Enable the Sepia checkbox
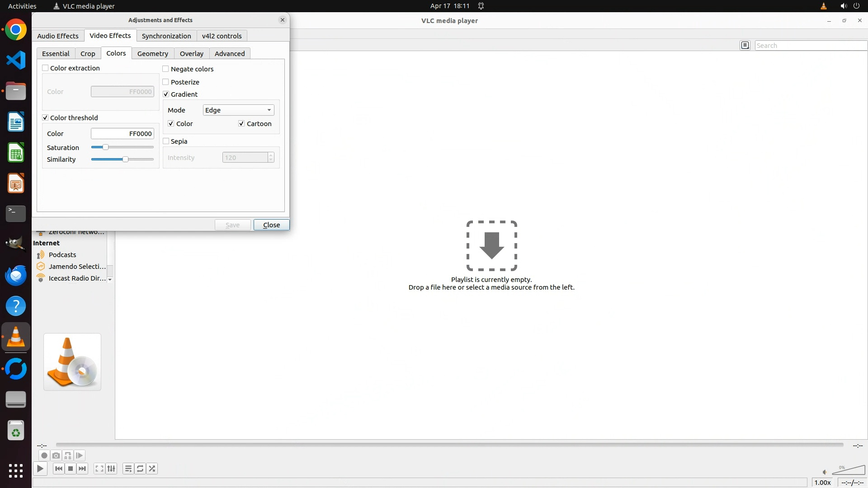Viewport: 868px width, 488px height. pyautogui.click(x=166, y=141)
